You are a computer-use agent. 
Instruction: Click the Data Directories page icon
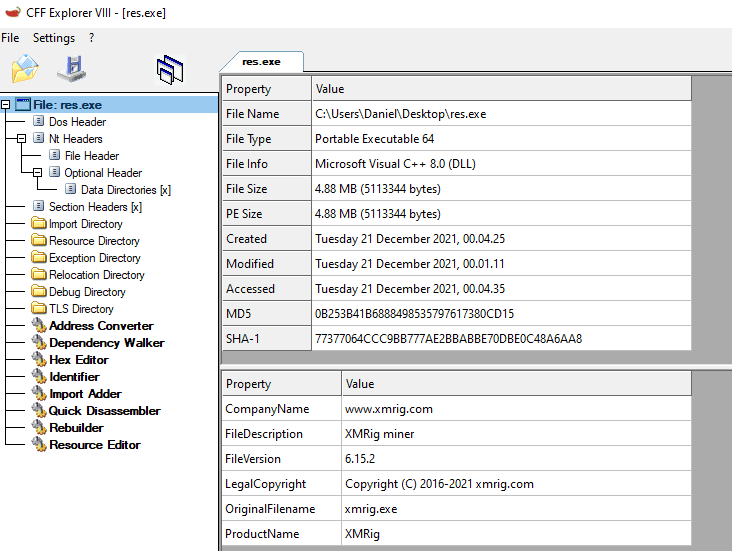70,189
